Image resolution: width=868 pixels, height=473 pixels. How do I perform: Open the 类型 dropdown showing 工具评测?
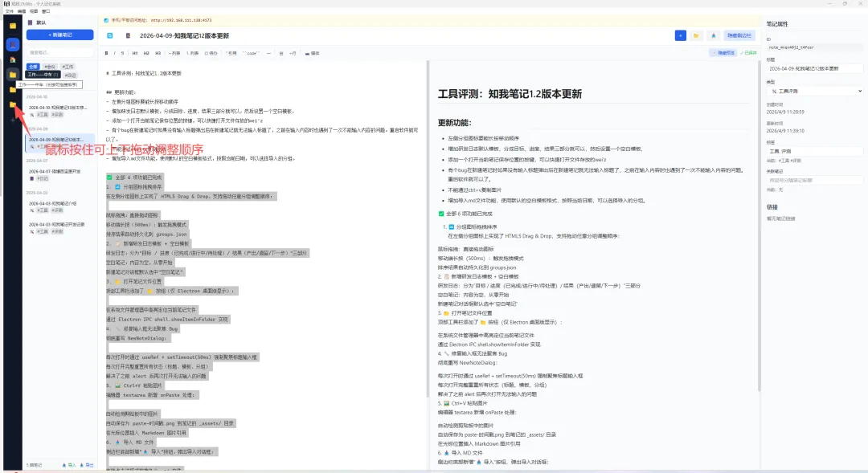[x=814, y=91]
